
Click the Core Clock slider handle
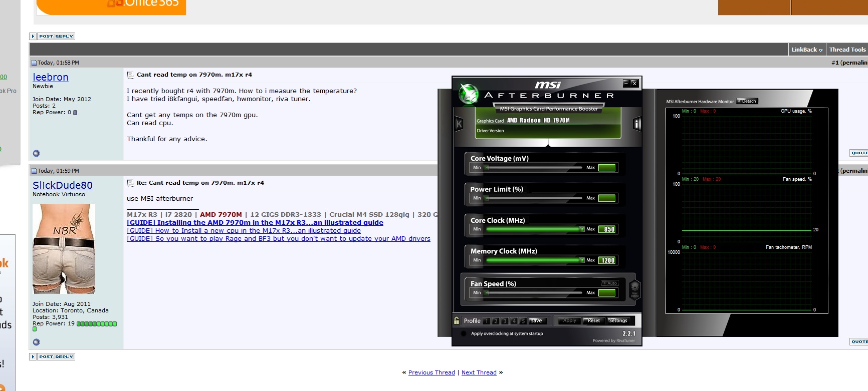click(x=582, y=229)
